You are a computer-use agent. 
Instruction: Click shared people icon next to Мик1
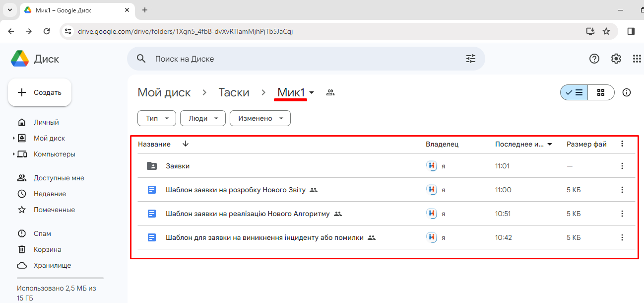coord(330,92)
